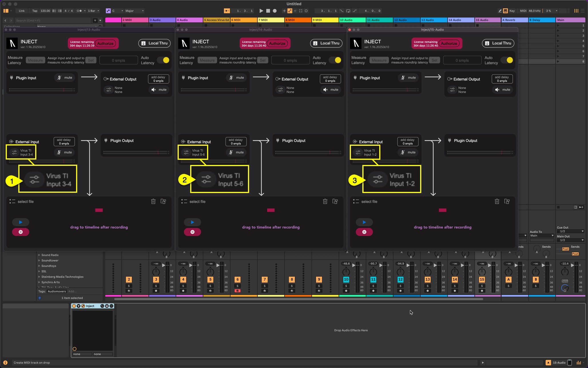
Task: Click the transport Stop button
Action: (x=268, y=11)
